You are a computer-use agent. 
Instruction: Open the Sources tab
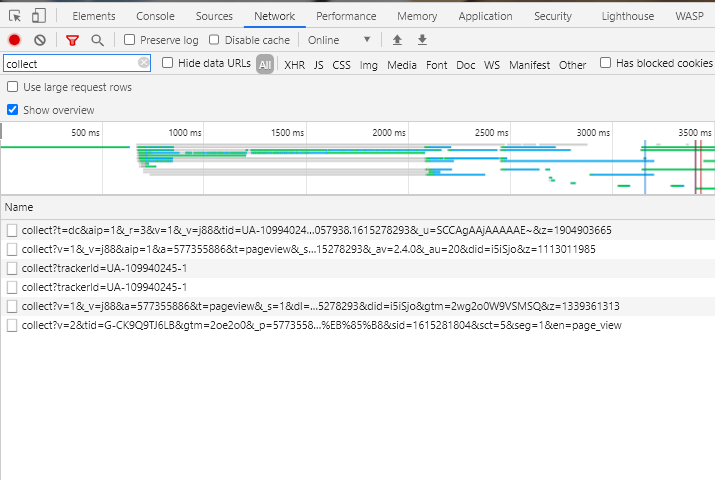(214, 16)
